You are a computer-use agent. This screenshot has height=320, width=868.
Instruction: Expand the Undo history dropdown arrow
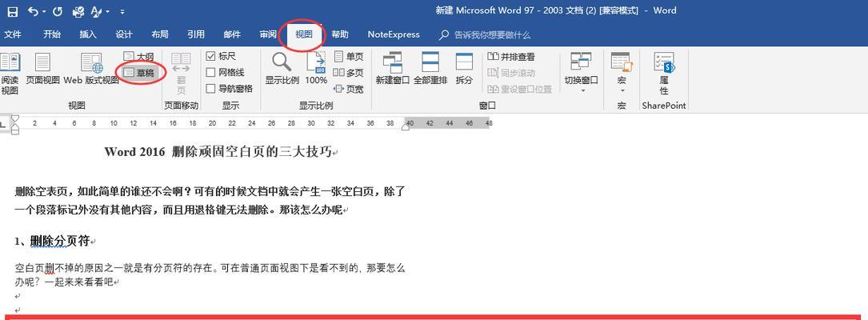(x=45, y=12)
